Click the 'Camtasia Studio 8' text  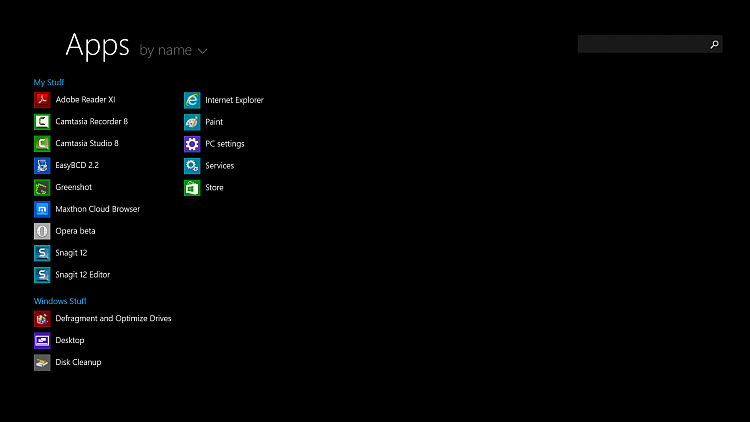[87, 143]
